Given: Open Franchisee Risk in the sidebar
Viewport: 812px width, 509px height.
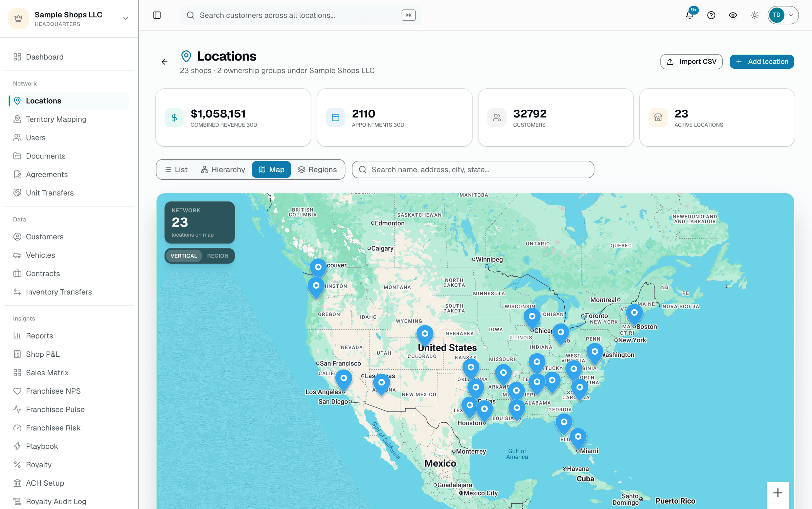Looking at the screenshot, I should (x=69, y=428).
